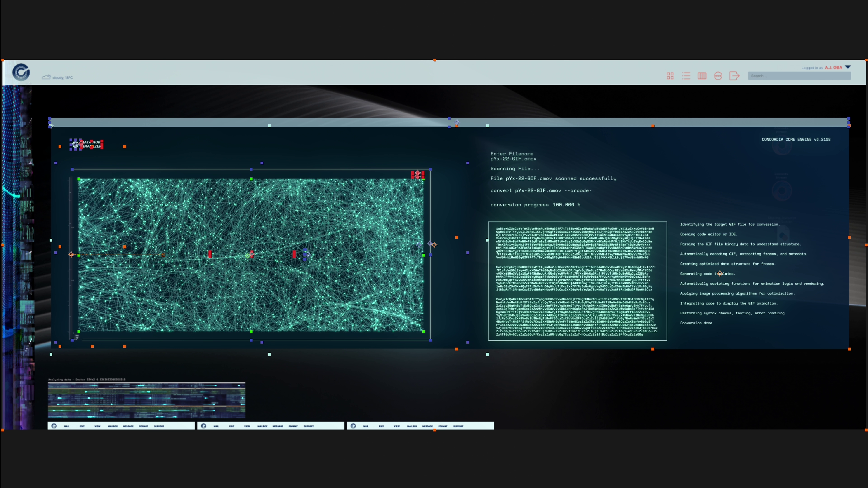Click the 'Logged in as' label
This screenshot has width=868, height=488.
tap(812, 68)
